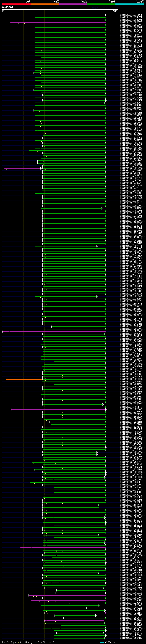Select the UniRef100_Q9FFV1 hit label
146x644 pixels.
pos(131,77)
